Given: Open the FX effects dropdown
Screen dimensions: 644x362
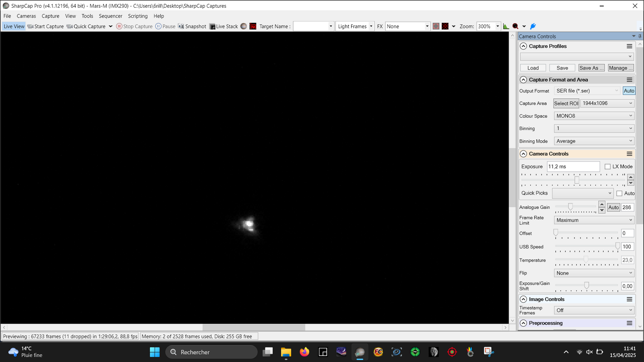Looking at the screenshot, I should pyautogui.click(x=408, y=26).
